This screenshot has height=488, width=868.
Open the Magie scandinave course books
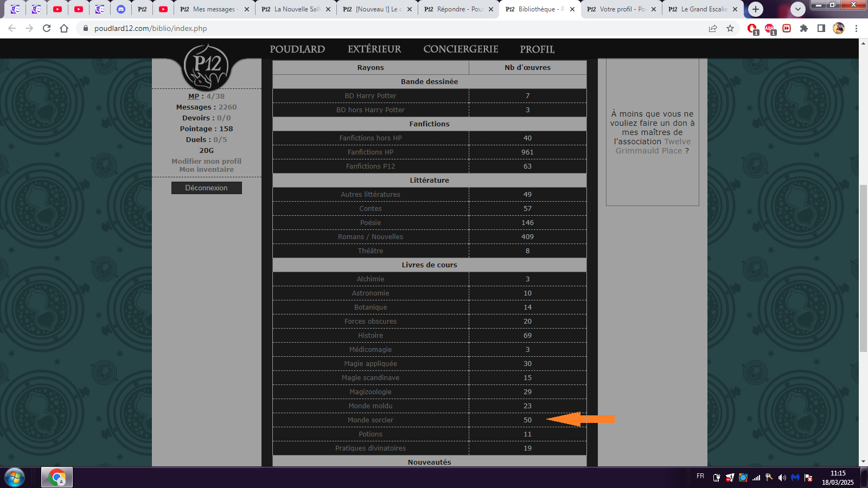pos(371,378)
